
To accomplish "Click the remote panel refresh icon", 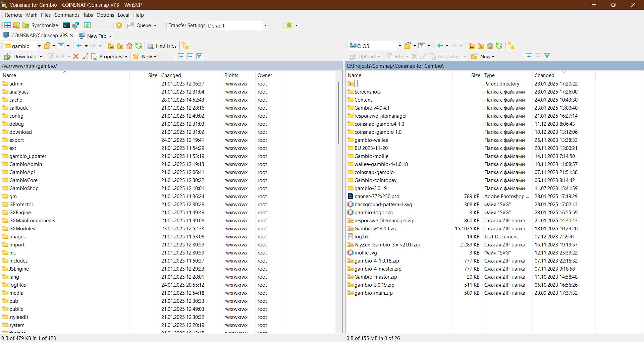I will (139, 46).
